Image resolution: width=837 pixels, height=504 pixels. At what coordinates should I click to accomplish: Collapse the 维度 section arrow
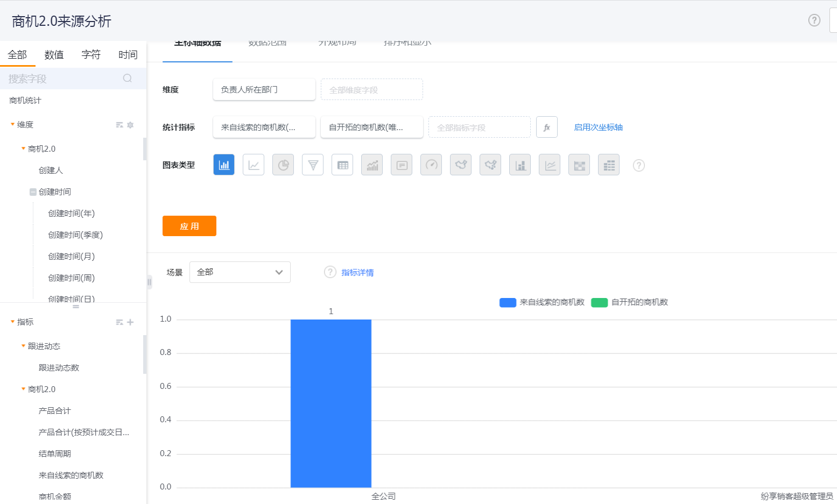(12, 124)
